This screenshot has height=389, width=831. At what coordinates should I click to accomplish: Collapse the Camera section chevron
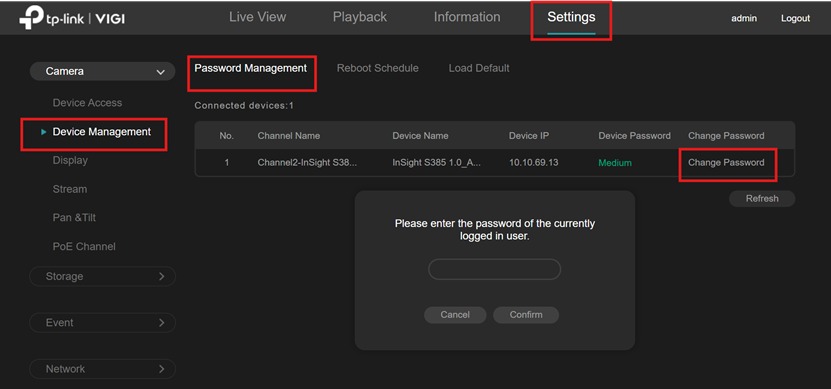161,72
